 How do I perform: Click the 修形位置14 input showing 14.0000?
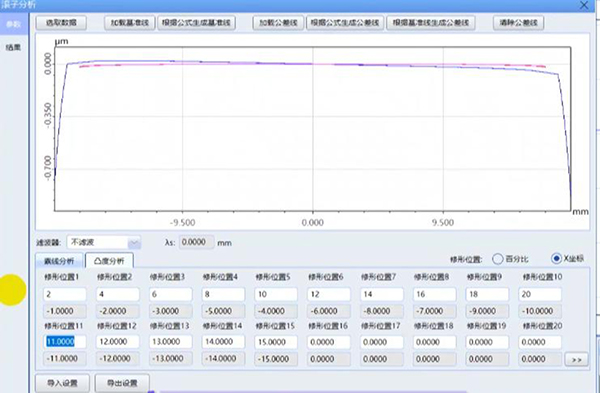point(223,342)
